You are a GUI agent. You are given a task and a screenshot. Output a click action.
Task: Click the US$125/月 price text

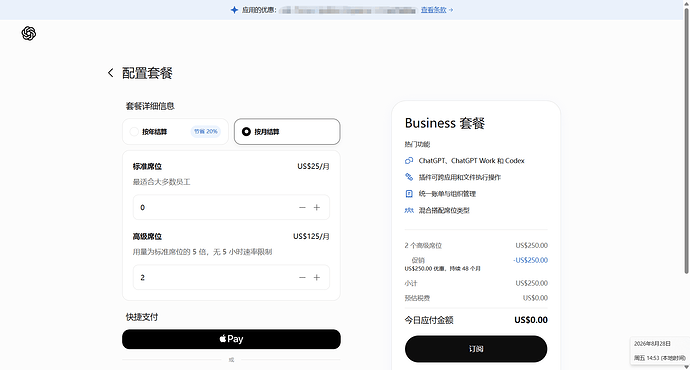[x=311, y=236]
